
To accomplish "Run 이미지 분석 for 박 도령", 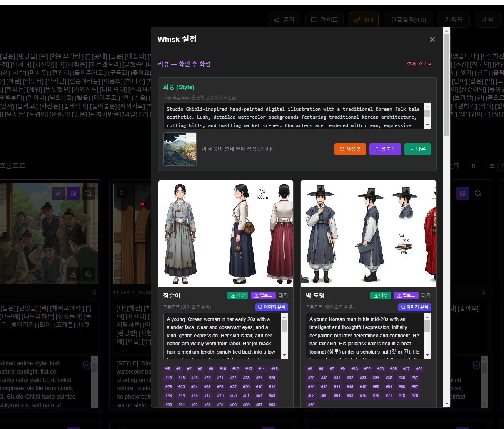I will 414,307.
